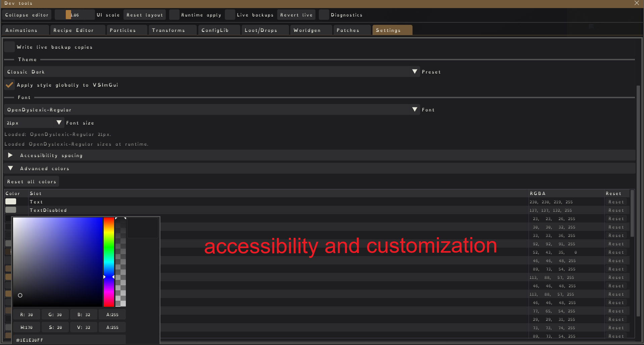This screenshot has width=644, height=345.
Task: Reset the Text color row
Action: click(x=616, y=202)
